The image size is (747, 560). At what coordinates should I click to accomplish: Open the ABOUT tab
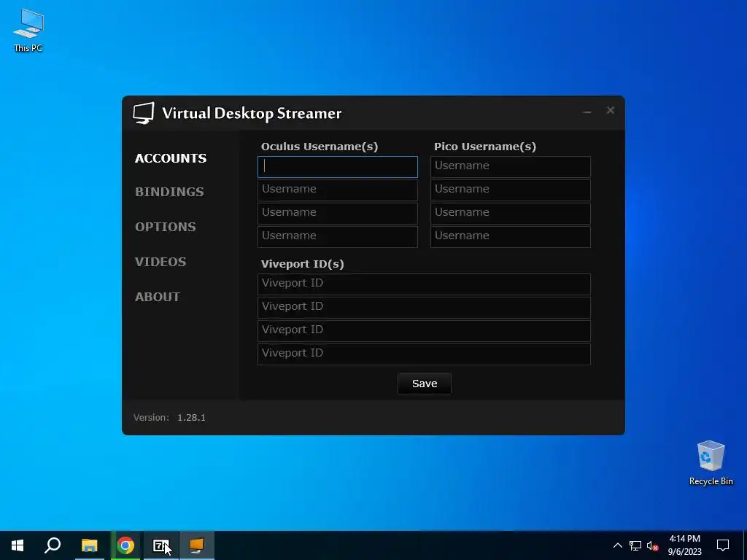click(158, 297)
